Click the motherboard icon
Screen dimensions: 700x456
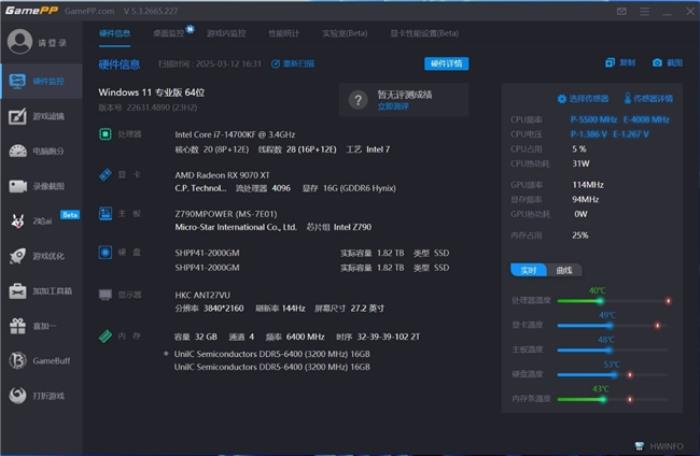point(105,213)
